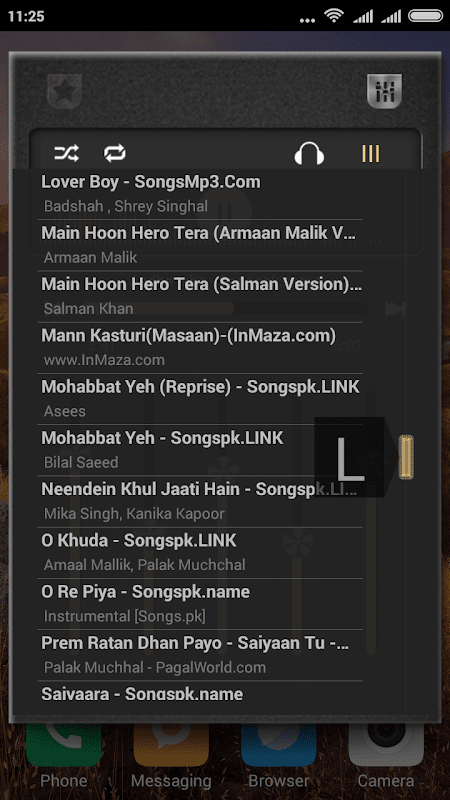Tap the headphones icon
The width and height of the screenshot is (450, 800).
(x=309, y=153)
